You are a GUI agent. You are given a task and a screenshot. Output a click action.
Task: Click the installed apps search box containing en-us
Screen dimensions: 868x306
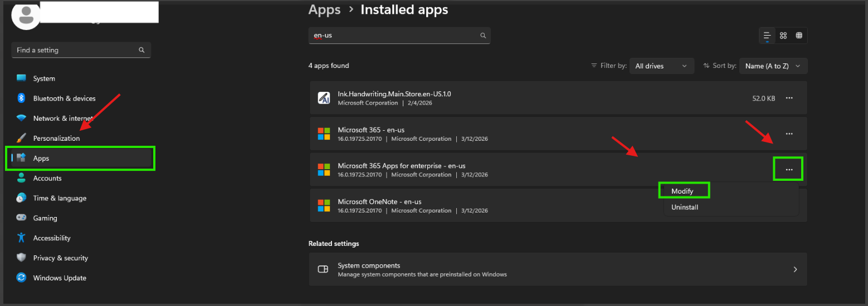(393, 36)
